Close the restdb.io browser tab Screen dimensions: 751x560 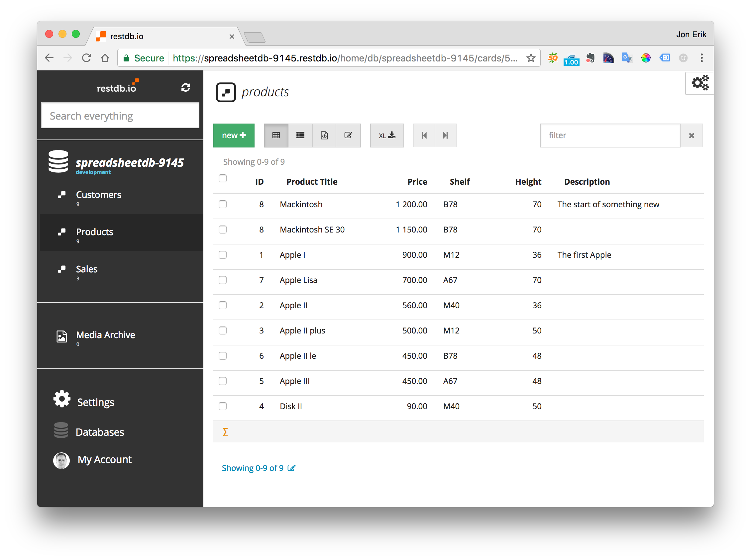(232, 36)
